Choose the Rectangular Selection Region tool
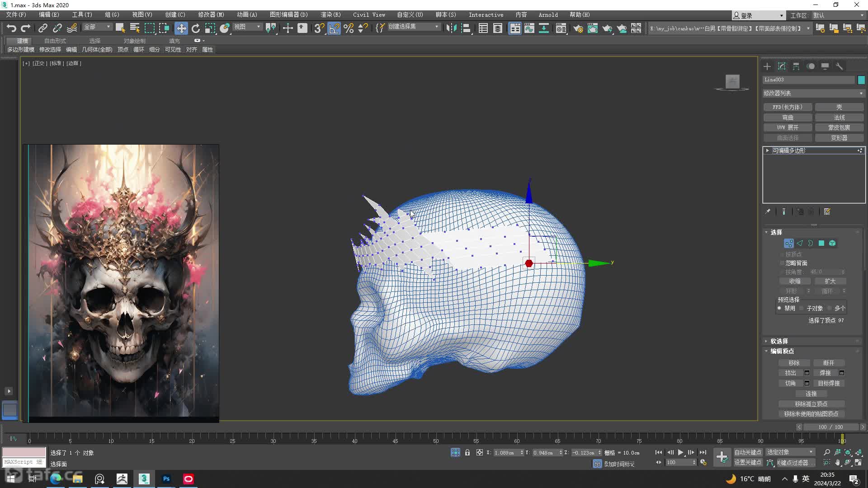 coord(149,28)
